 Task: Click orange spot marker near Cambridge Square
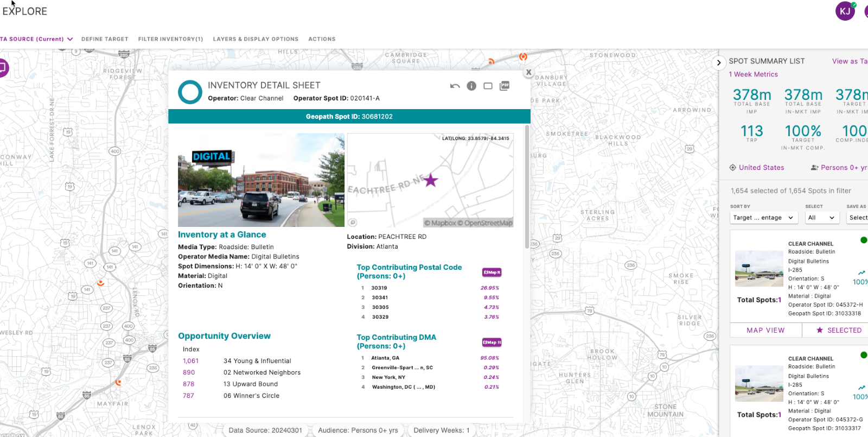click(x=491, y=61)
